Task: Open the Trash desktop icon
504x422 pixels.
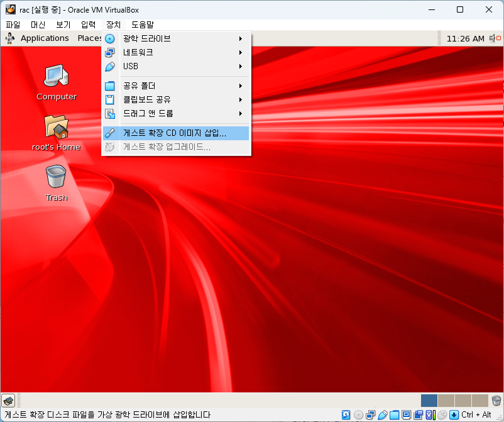Action: [x=57, y=184]
